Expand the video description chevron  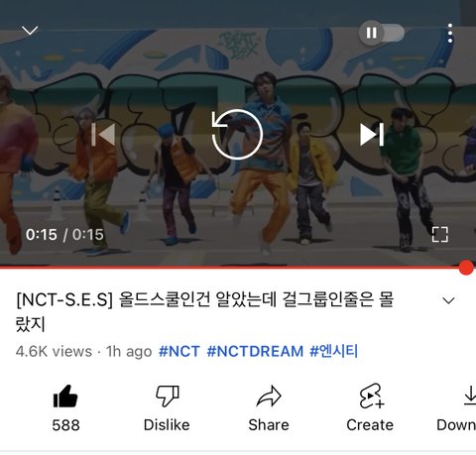(448, 300)
